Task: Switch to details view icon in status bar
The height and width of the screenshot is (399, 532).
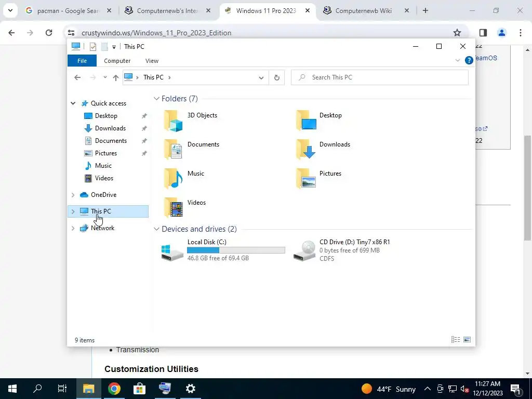Action: [x=455, y=340]
